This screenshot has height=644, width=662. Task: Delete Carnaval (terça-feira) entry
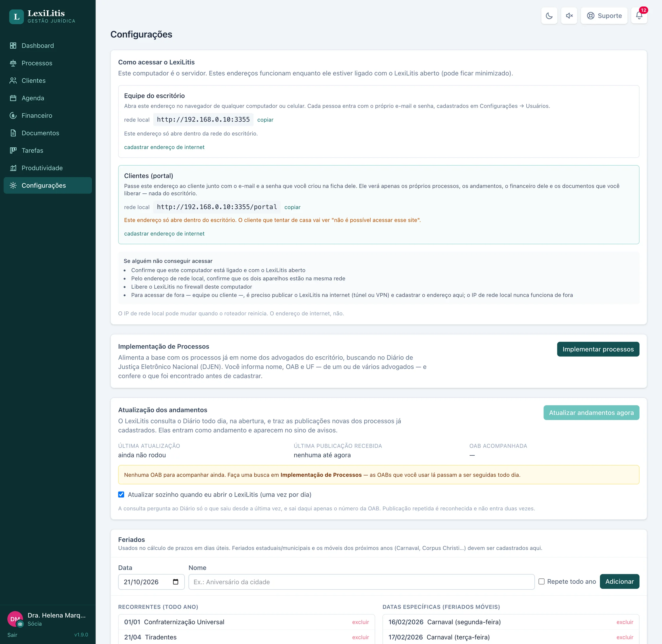click(624, 637)
